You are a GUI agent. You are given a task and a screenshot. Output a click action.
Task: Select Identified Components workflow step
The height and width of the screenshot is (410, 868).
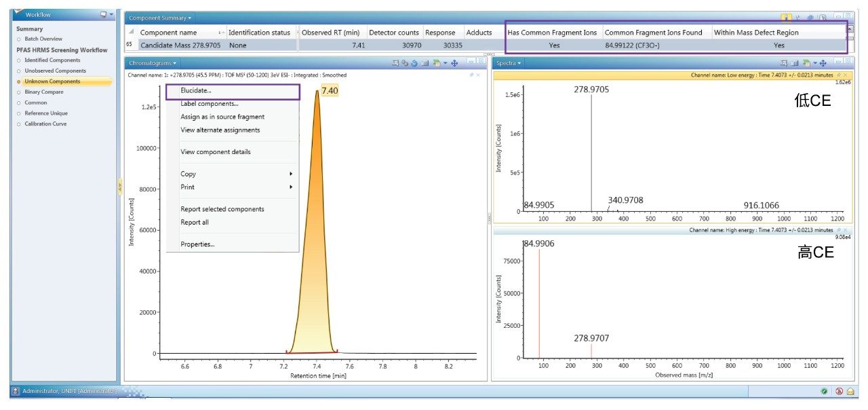pyautogui.click(x=52, y=60)
